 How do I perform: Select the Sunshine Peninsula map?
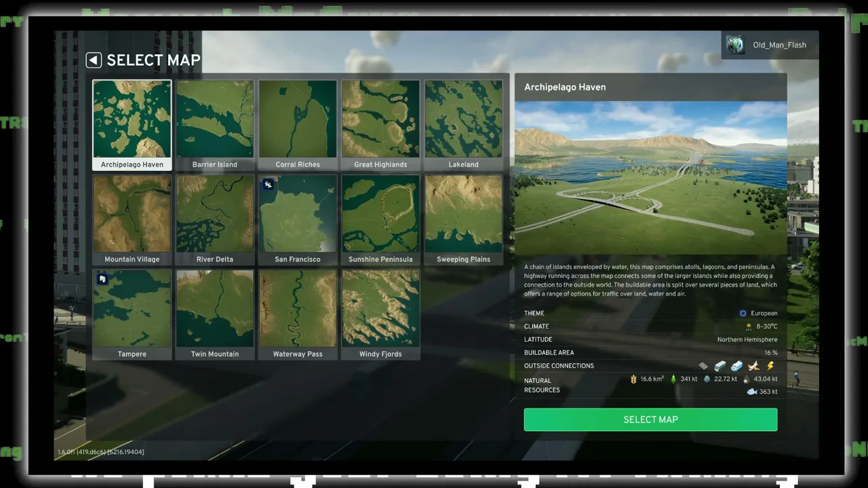(x=380, y=220)
